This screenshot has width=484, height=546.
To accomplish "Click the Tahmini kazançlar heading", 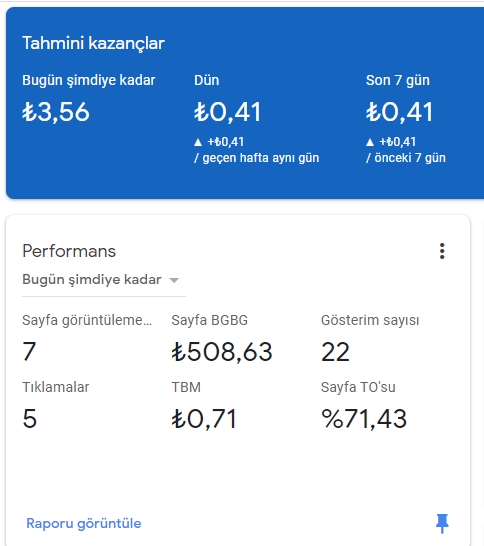I will 93,44.
